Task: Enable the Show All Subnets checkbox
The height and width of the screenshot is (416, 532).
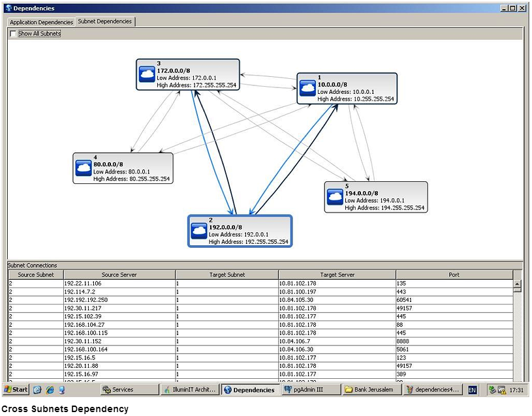Action: click(14, 33)
